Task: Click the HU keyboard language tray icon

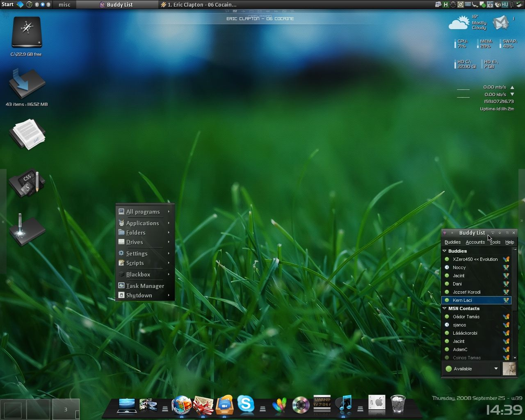Action: coord(505,5)
